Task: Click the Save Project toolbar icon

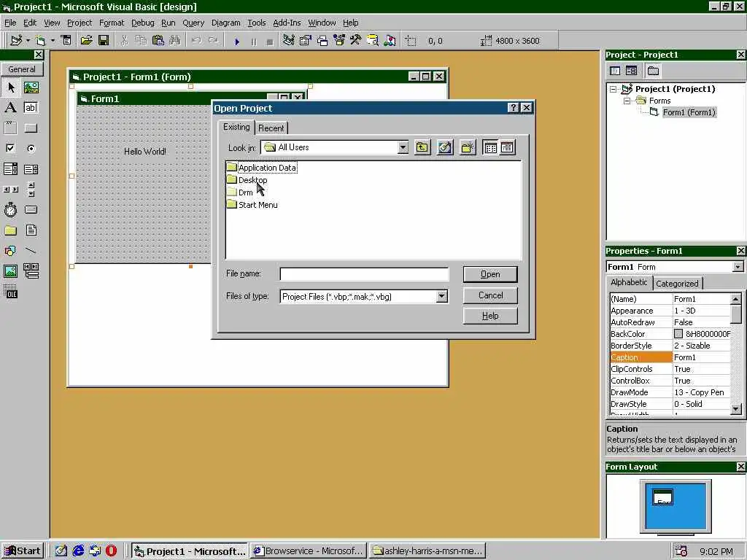Action: [104, 41]
